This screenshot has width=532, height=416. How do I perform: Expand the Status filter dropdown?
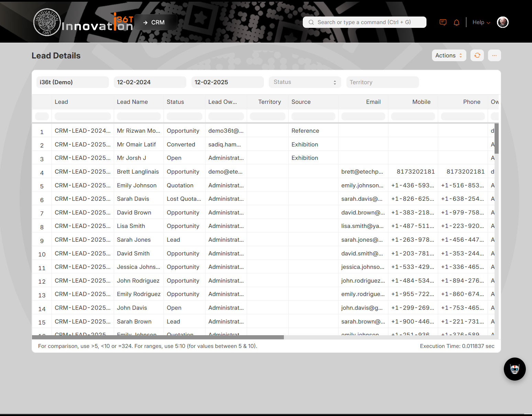coord(304,82)
